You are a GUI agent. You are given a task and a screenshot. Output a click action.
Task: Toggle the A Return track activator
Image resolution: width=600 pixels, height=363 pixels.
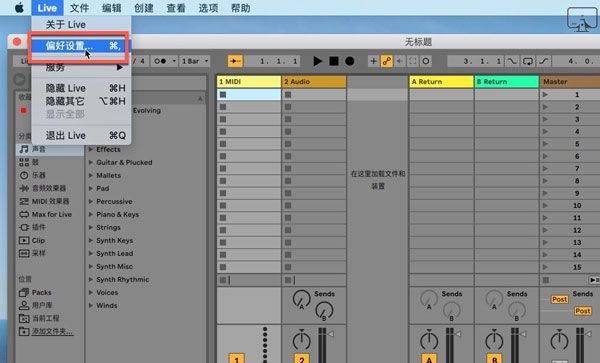tap(429, 359)
